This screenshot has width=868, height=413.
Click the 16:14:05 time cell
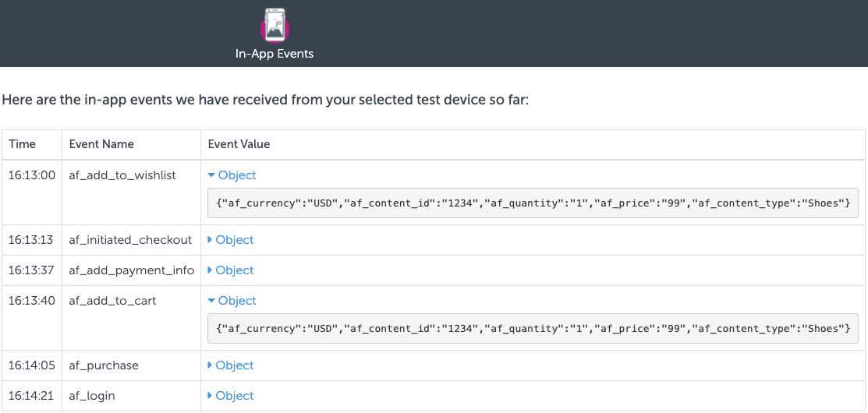[31, 365]
